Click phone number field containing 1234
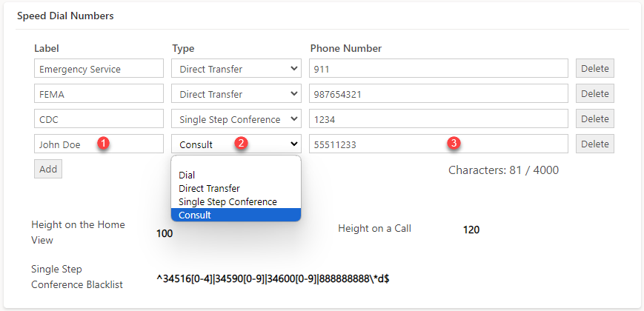This screenshot has height=311, width=644. coord(439,119)
